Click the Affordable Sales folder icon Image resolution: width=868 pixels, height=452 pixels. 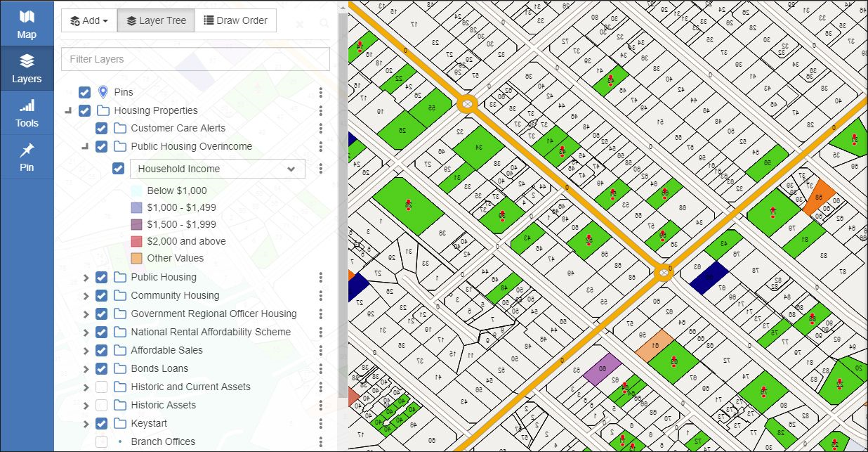click(x=119, y=350)
